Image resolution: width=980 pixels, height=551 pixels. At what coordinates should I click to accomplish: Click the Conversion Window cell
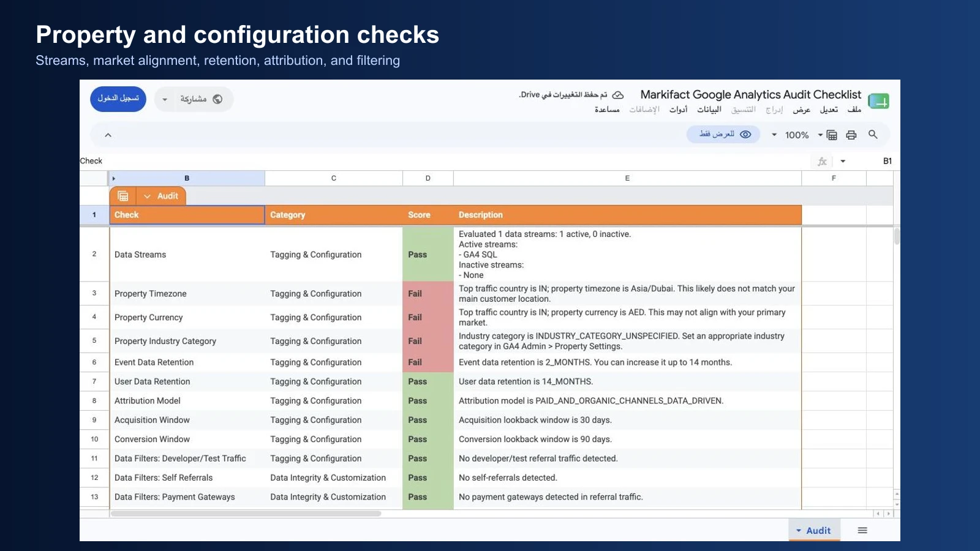pyautogui.click(x=187, y=440)
